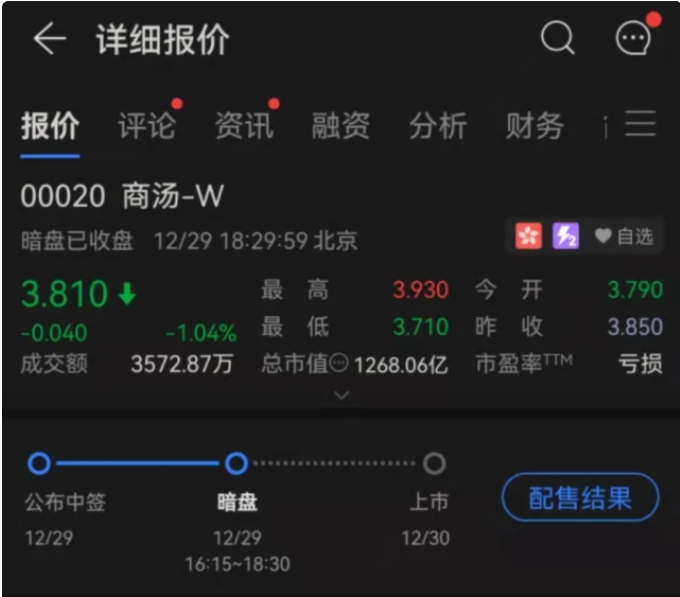Tap the 今开 value 3.790

635,290
